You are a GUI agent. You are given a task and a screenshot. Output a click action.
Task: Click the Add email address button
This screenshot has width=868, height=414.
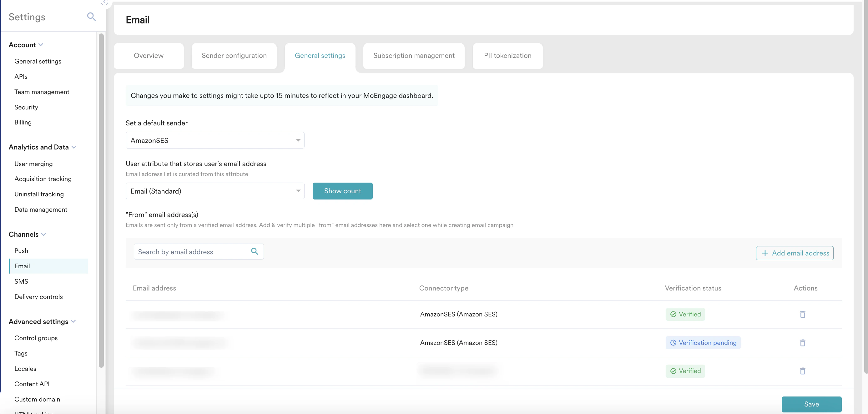tap(795, 253)
